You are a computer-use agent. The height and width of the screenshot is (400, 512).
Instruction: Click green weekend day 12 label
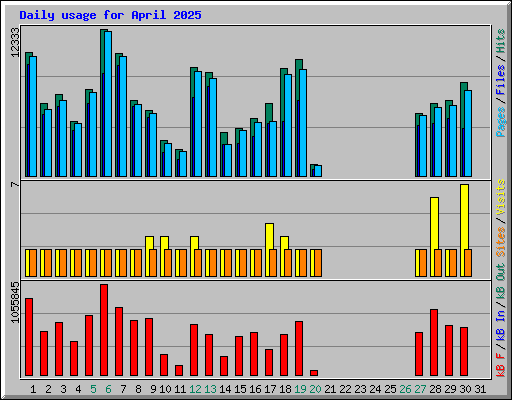coord(195,389)
